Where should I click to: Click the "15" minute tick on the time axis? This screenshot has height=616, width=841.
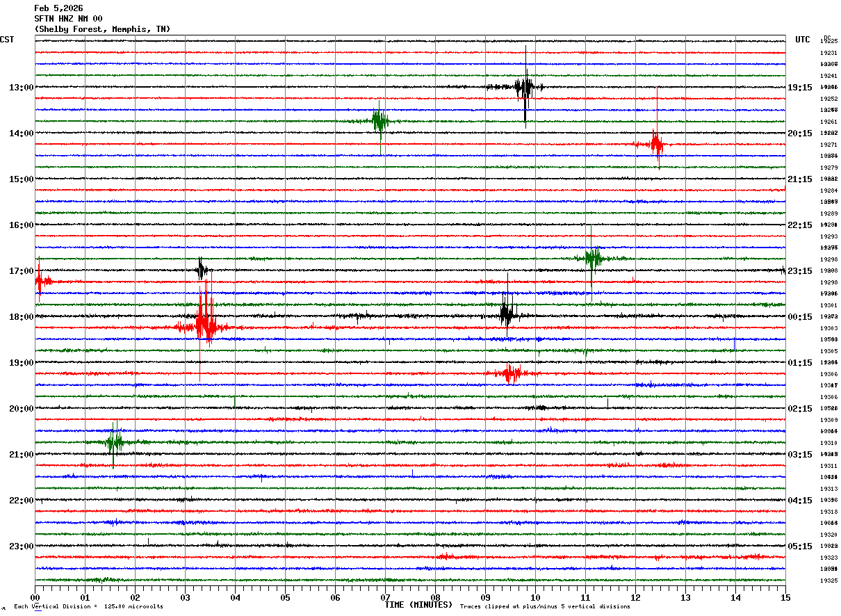[785, 597]
